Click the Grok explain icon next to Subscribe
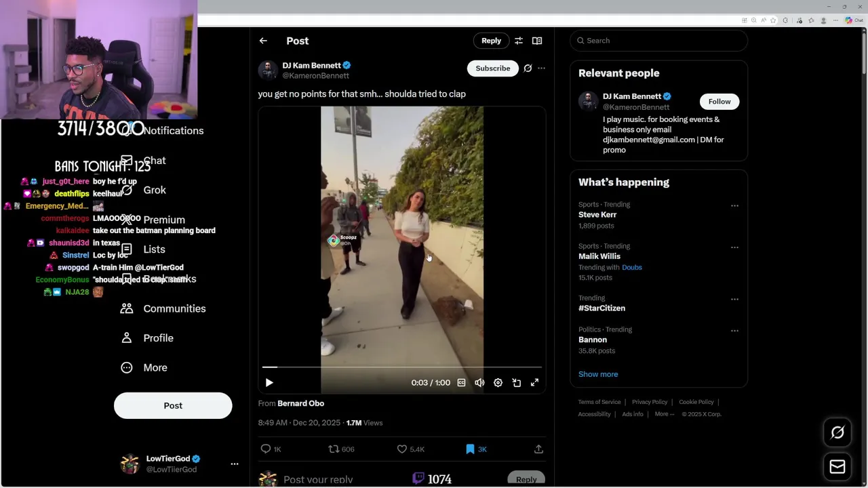Screen dimensions: 868x488 [x=528, y=68]
